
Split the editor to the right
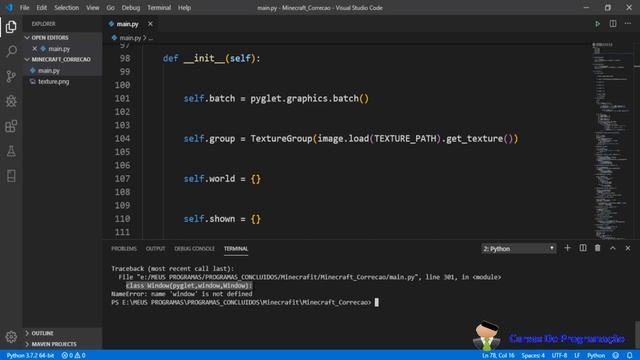pos(613,24)
